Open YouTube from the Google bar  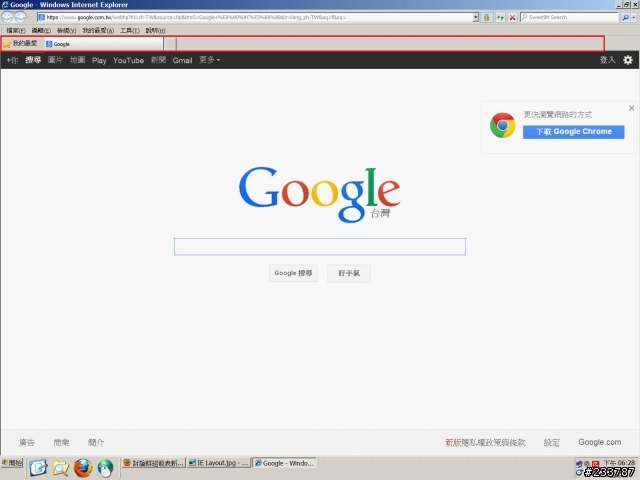click(x=129, y=60)
